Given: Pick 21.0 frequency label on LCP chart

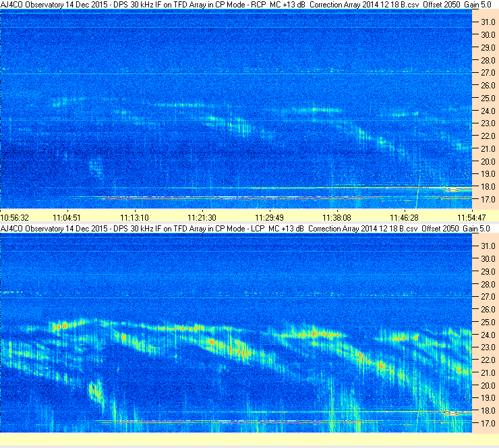Looking at the screenshot, I should pos(488,373).
